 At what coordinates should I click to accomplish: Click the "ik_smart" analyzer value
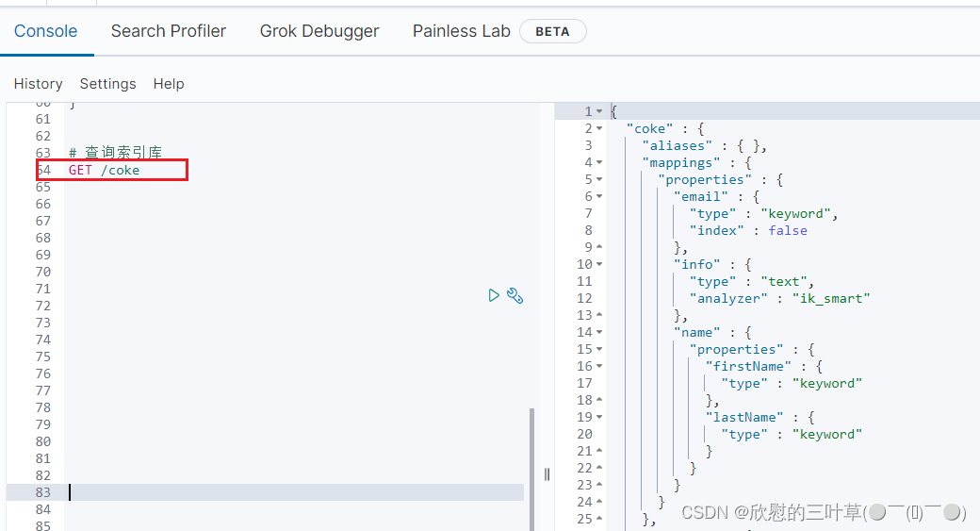coord(831,298)
